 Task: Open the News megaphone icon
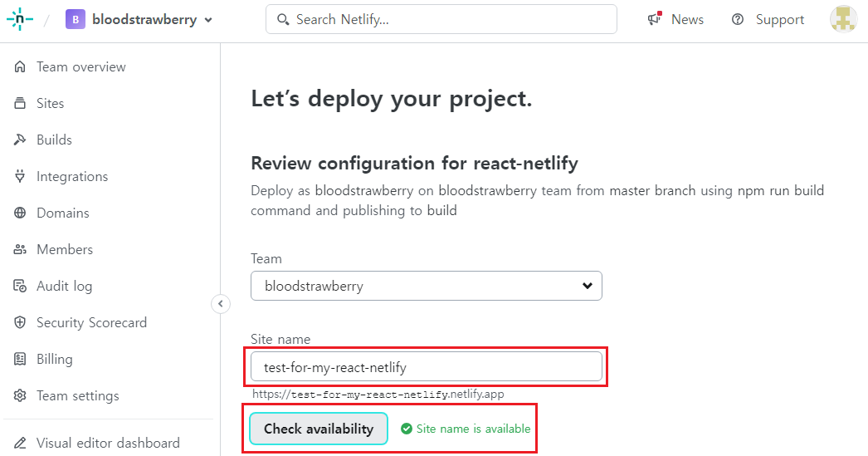[x=655, y=19]
